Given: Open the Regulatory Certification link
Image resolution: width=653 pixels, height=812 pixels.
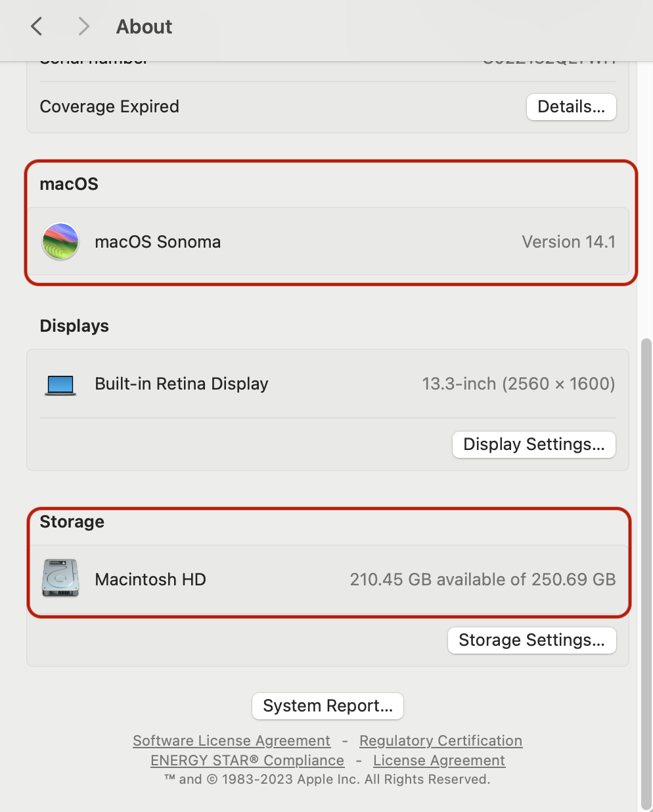Looking at the screenshot, I should [x=441, y=740].
